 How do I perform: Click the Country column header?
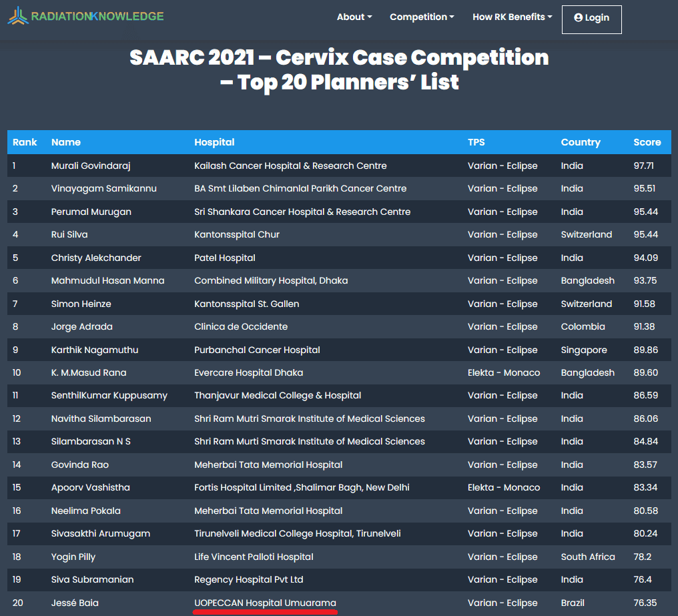(x=581, y=142)
